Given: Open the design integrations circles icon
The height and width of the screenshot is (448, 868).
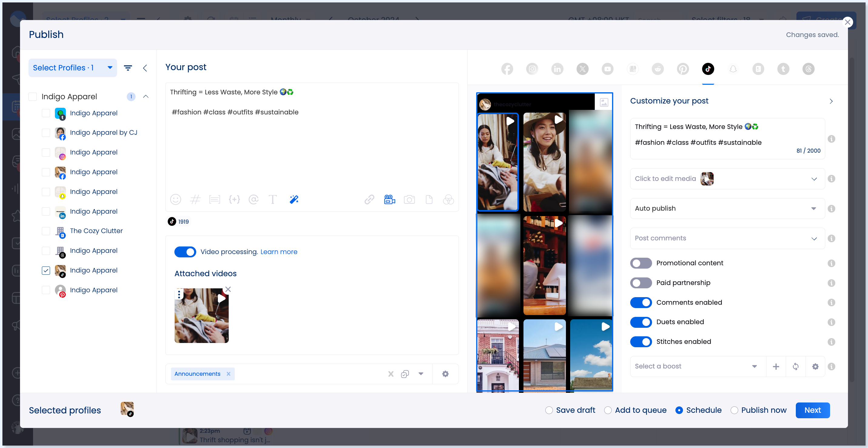Looking at the screenshot, I should click(x=449, y=199).
